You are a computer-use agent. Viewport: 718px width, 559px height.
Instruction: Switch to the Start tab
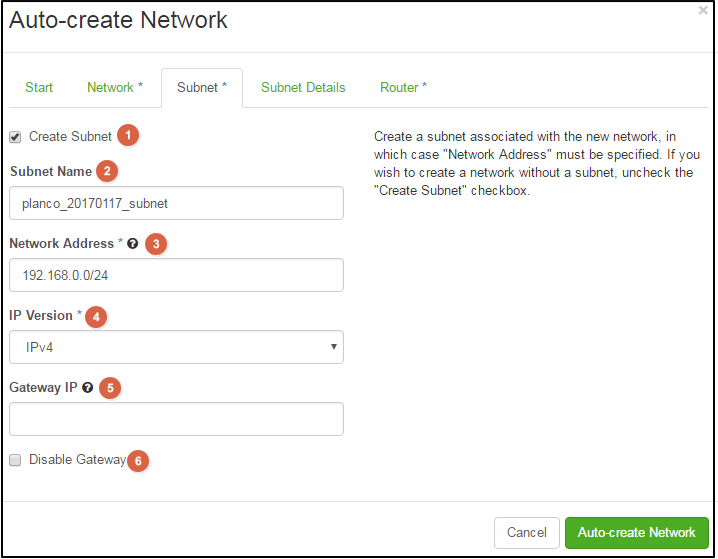[39, 87]
